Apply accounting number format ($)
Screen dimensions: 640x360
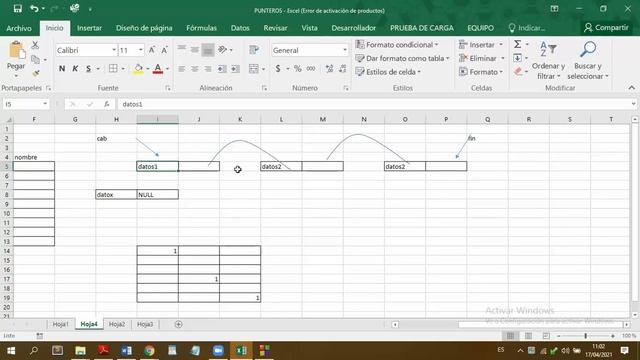[278, 69]
